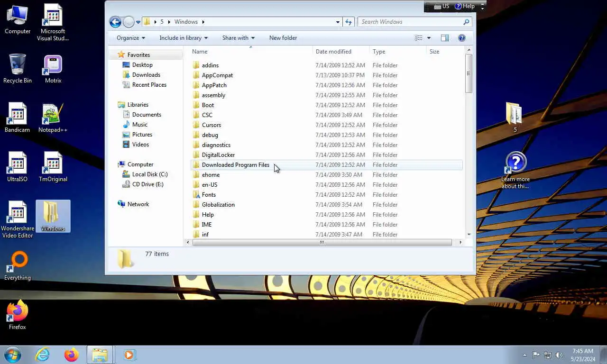
Task: Select Downloads in navigation pane
Action: click(x=146, y=75)
